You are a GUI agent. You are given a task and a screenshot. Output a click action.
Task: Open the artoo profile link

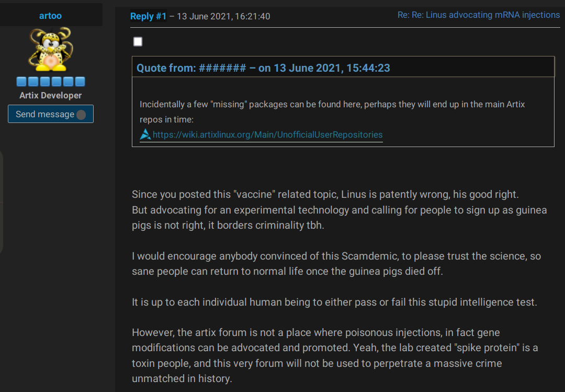coord(50,16)
